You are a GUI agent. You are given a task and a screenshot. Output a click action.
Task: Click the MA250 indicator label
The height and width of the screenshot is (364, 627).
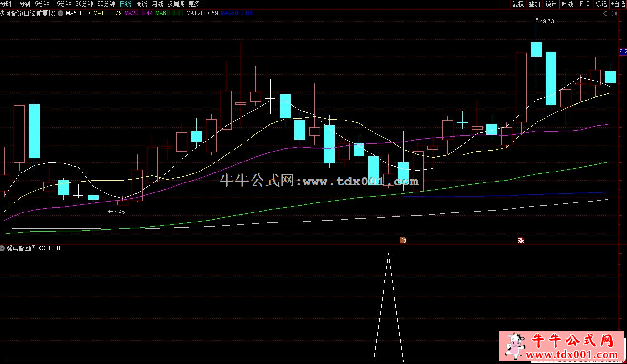pos(237,13)
